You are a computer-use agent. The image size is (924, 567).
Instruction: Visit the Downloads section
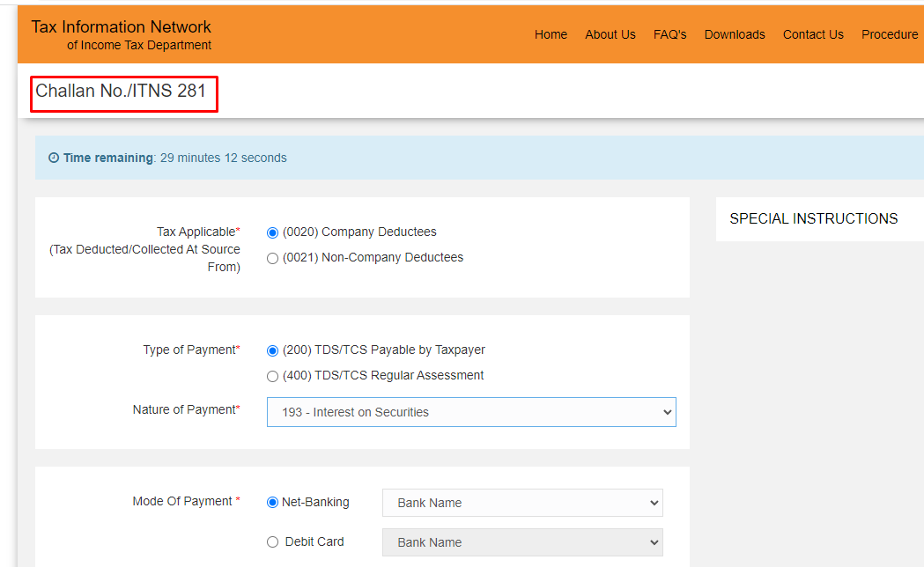point(734,34)
